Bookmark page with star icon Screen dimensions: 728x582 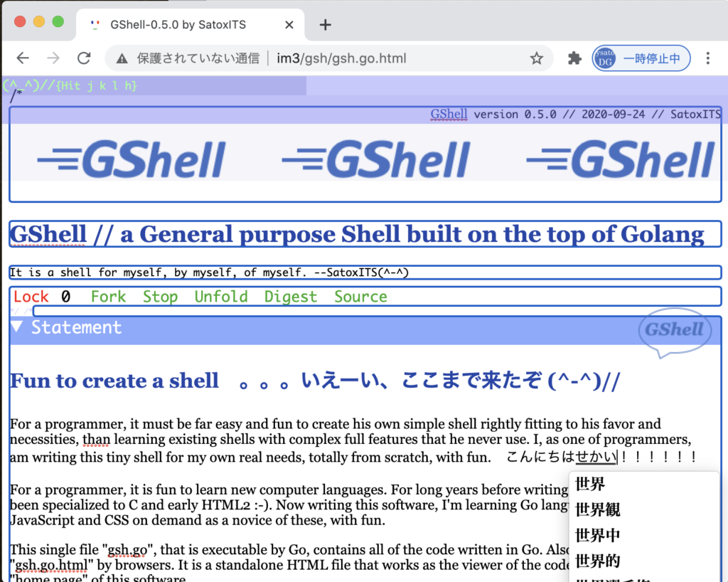pos(536,58)
